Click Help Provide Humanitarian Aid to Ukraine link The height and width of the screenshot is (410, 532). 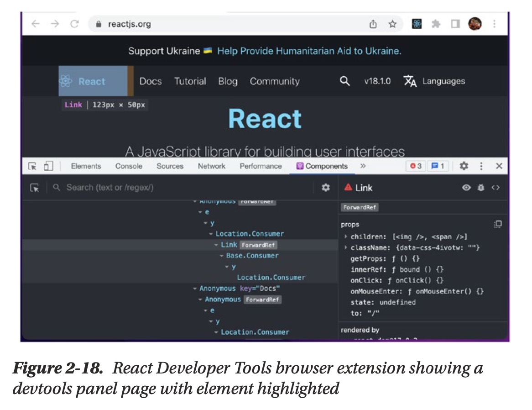click(x=309, y=51)
